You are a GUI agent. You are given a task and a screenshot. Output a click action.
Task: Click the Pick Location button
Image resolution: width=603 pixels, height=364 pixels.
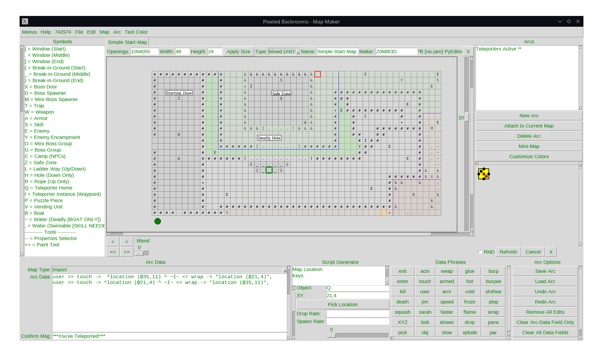tap(342, 304)
